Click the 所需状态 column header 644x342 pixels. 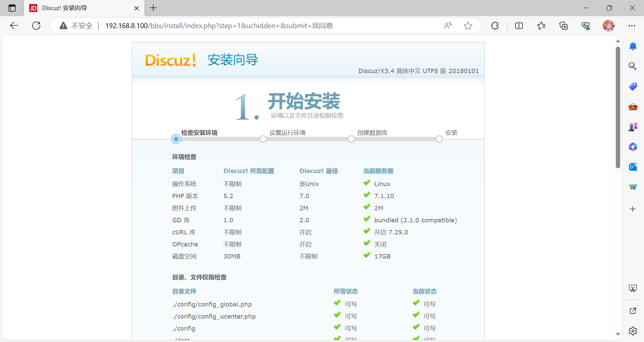click(x=345, y=291)
